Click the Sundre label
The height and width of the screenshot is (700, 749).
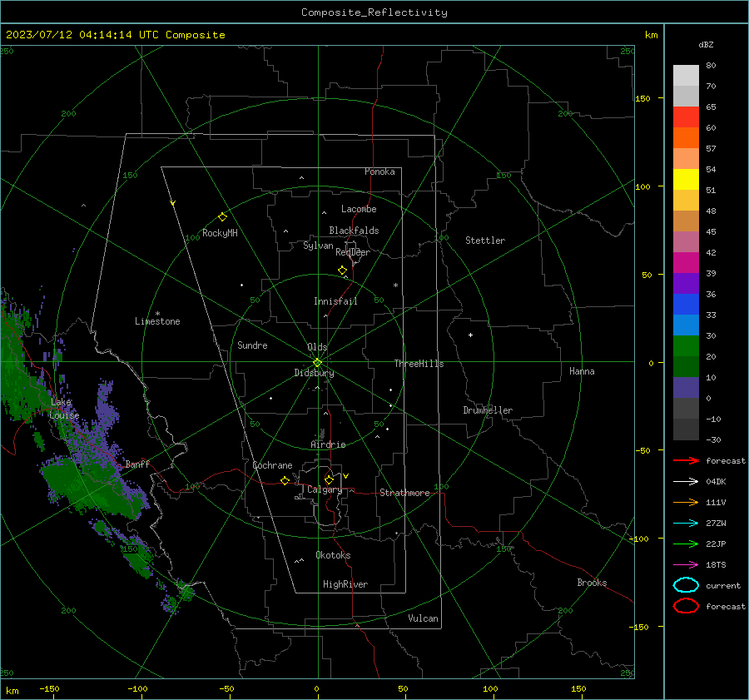tap(252, 345)
